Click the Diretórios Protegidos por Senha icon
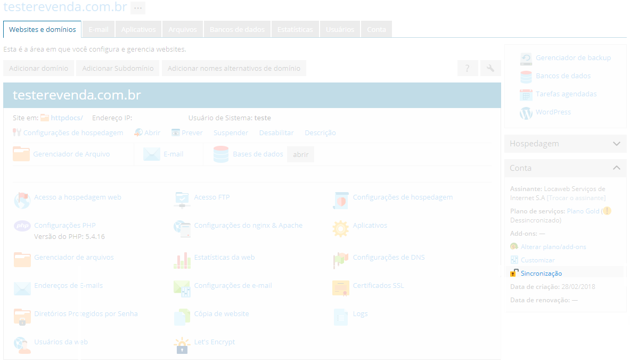Image resolution: width=630 pixels, height=364 pixels. tap(22, 317)
